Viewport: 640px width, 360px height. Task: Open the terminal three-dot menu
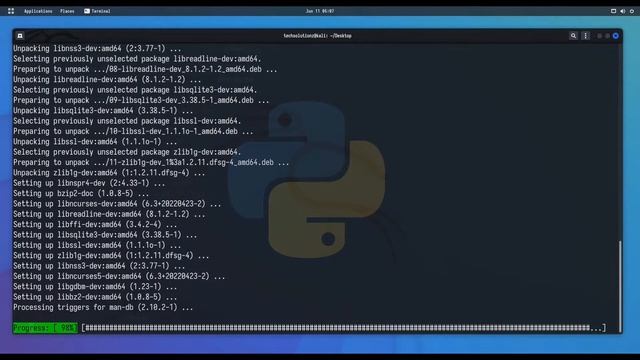(585, 36)
